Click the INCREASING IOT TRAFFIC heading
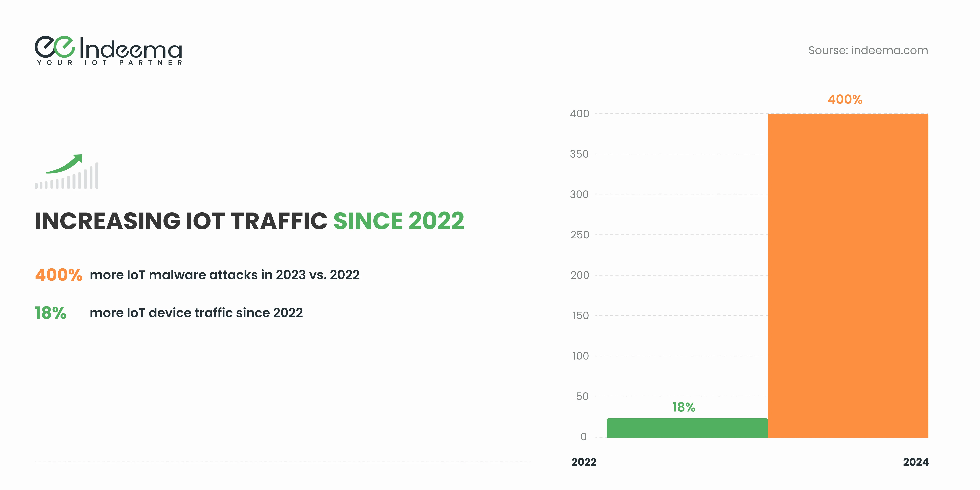 (x=181, y=221)
